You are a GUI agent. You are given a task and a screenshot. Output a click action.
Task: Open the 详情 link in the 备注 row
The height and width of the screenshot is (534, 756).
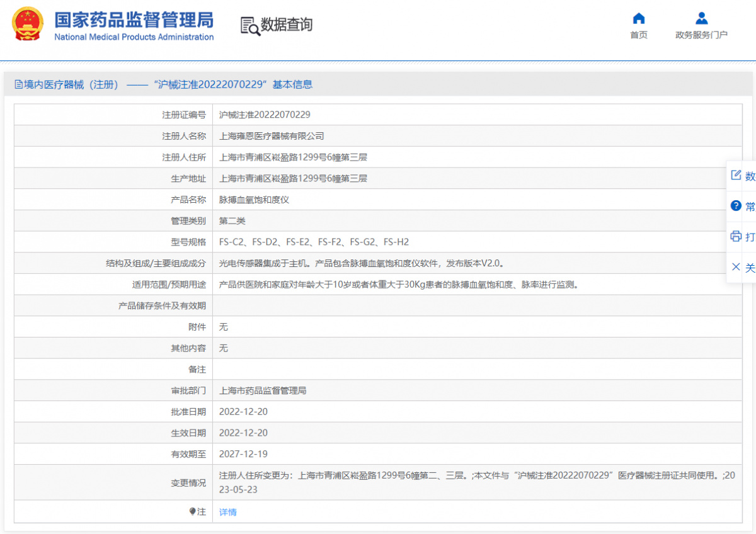pyautogui.click(x=227, y=512)
